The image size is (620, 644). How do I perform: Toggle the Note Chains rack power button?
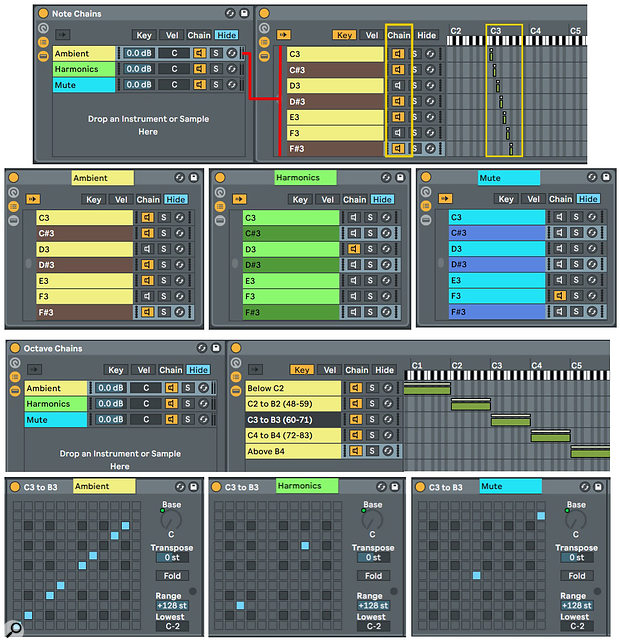[x=43, y=13]
